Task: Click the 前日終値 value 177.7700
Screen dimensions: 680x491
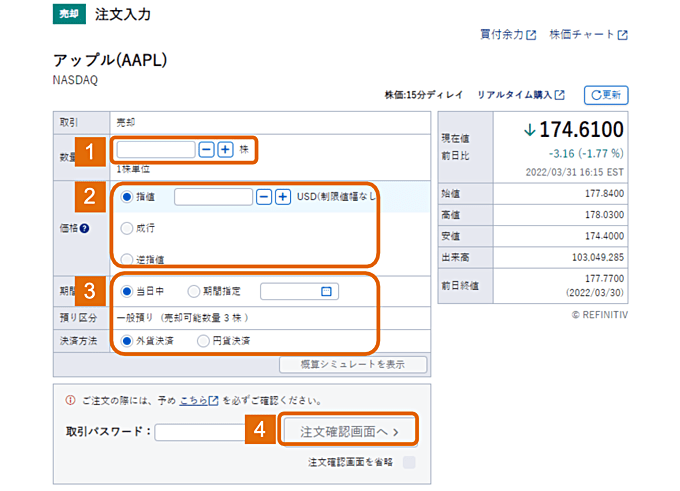Action: click(604, 278)
